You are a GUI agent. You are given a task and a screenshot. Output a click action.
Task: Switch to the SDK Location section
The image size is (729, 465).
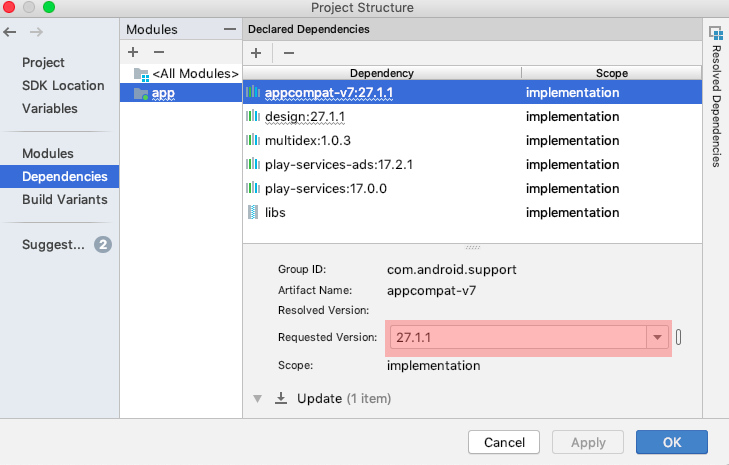pos(63,85)
